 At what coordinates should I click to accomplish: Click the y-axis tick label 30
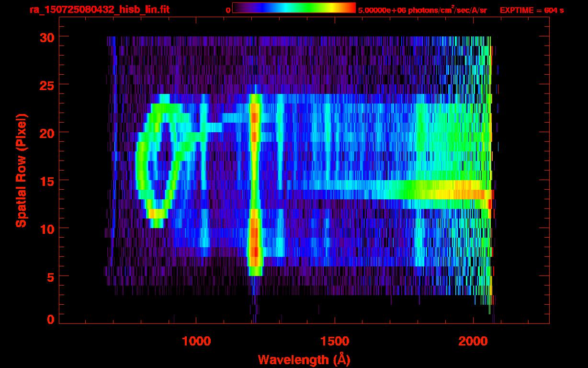click(47, 37)
